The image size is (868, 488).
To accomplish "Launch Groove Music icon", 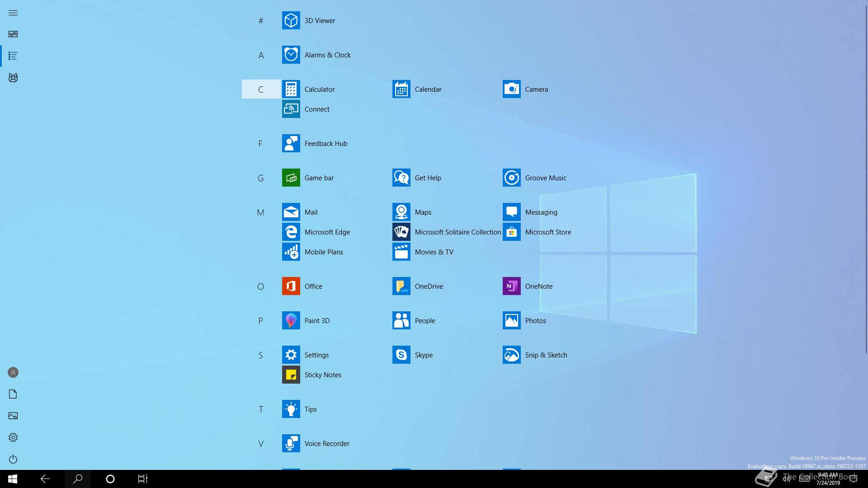I will 511,178.
